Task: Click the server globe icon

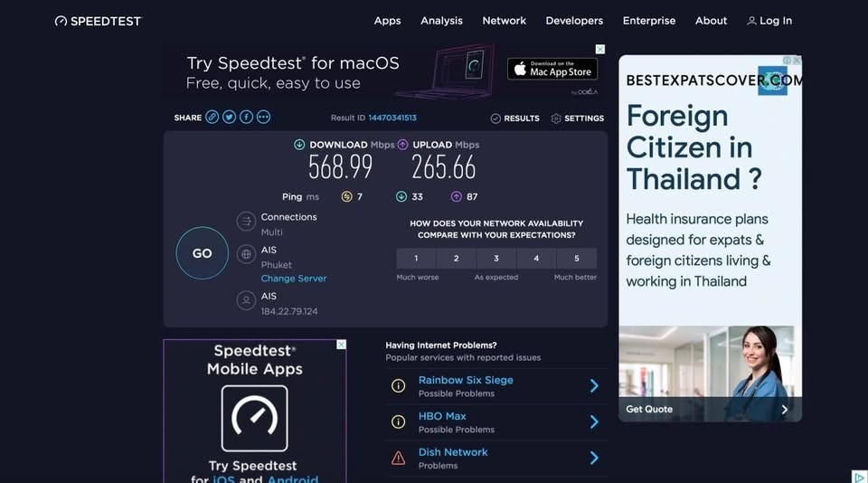Action: click(x=246, y=254)
